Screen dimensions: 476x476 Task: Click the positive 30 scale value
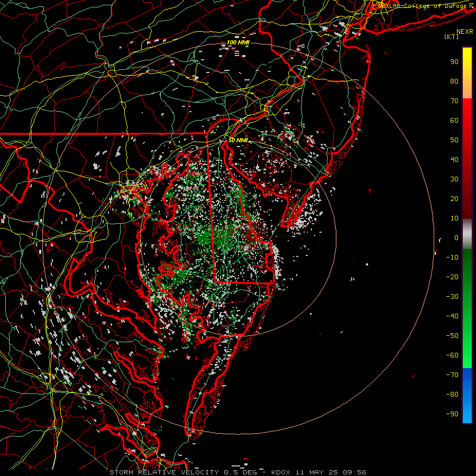(x=454, y=179)
